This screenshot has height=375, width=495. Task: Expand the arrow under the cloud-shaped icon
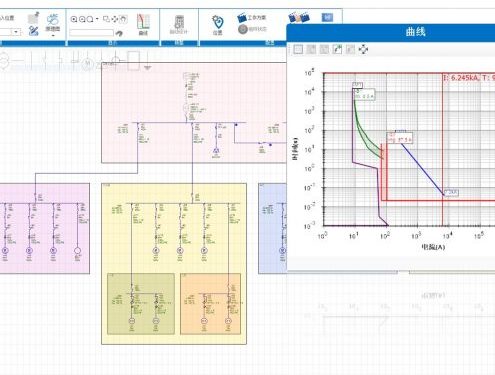tap(53, 35)
